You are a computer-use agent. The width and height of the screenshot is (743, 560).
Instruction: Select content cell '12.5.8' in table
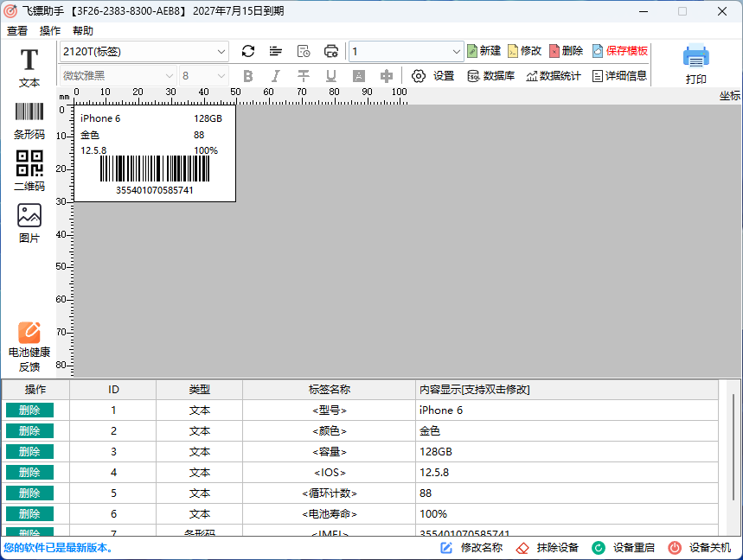click(x=567, y=473)
